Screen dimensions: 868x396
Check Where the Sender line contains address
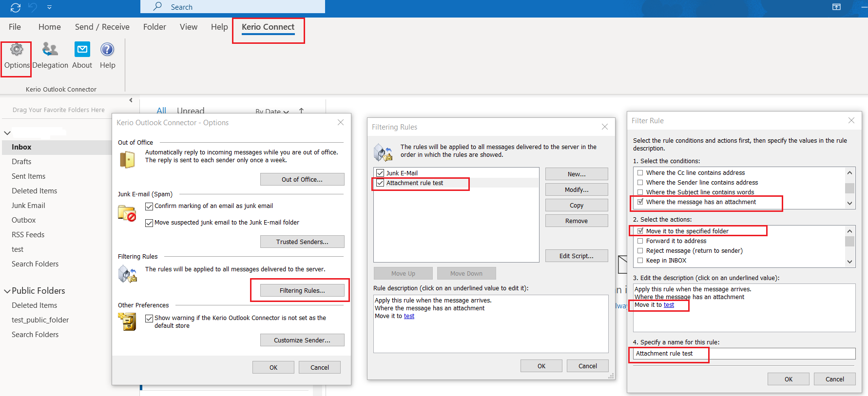point(640,183)
